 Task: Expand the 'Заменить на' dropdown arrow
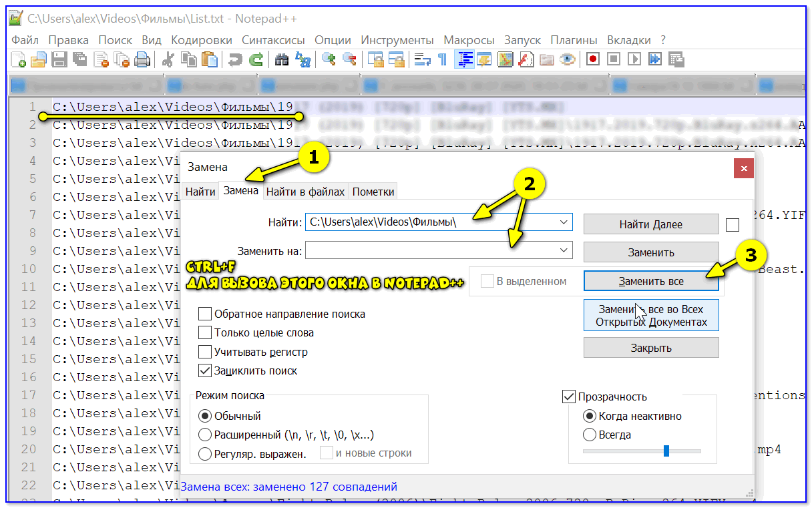pyautogui.click(x=564, y=250)
